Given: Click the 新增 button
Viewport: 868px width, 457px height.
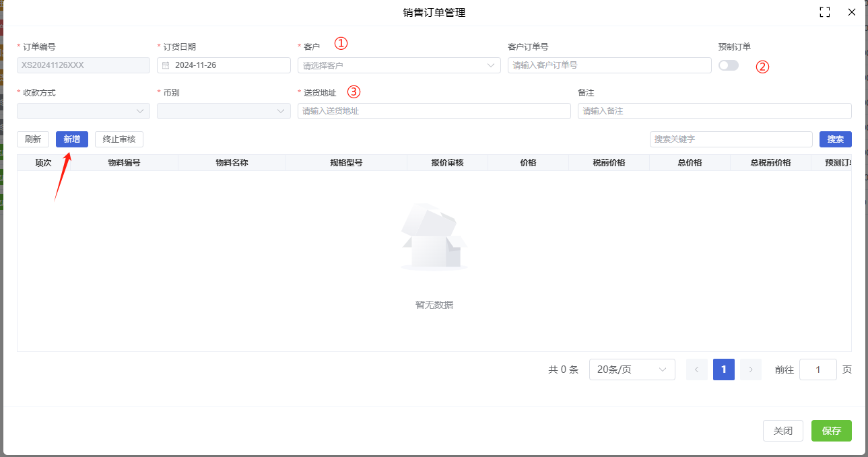Looking at the screenshot, I should (72, 139).
